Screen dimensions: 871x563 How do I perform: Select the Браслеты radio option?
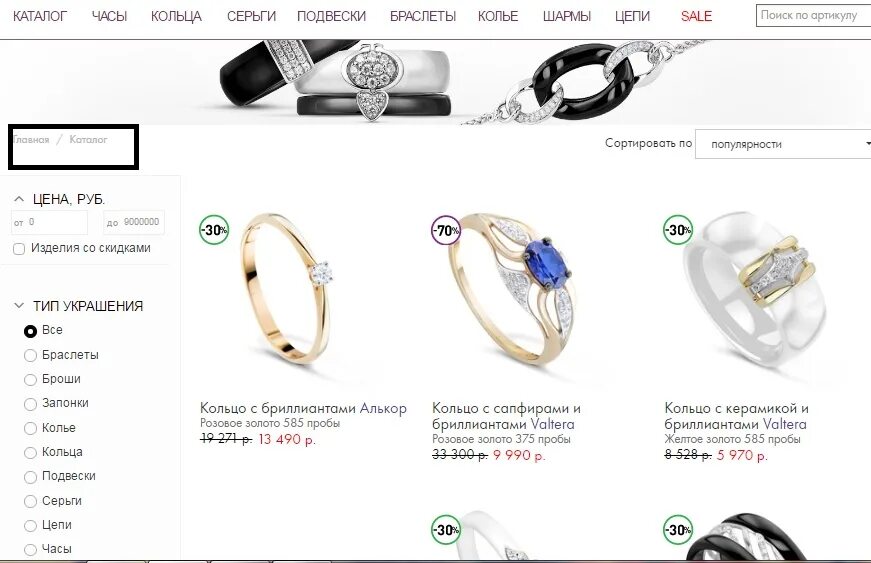pyautogui.click(x=30, y=355)
